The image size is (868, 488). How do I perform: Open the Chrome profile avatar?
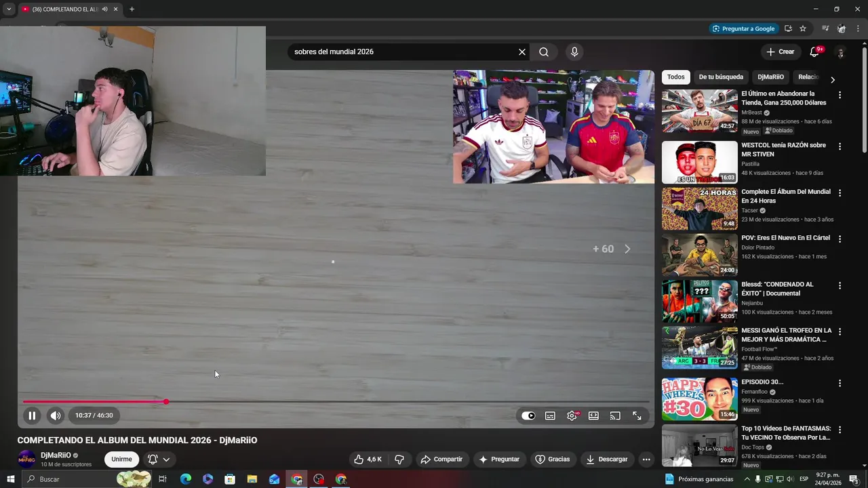[x=842, y=28]
